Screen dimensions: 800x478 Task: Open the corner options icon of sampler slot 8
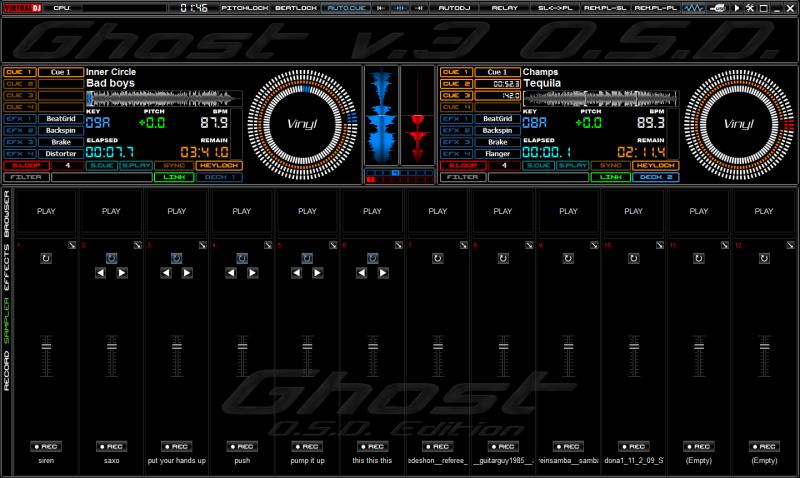tap(529, 245)
